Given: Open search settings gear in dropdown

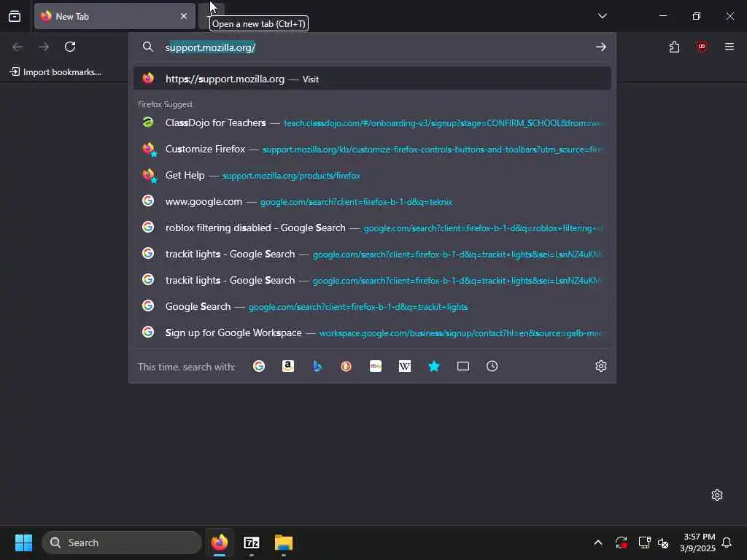Looking at the screenshot, I should [601, 366].
